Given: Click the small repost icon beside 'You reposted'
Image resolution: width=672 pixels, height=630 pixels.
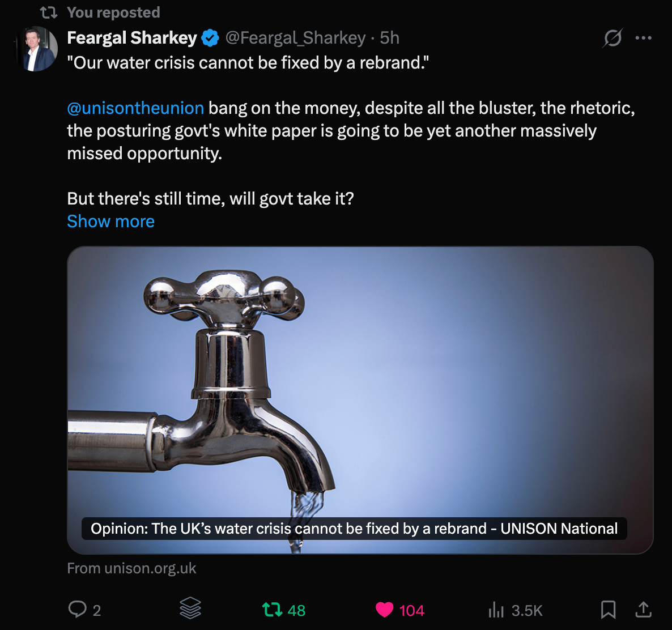Looking at the screenshot, I should (49, 12).
